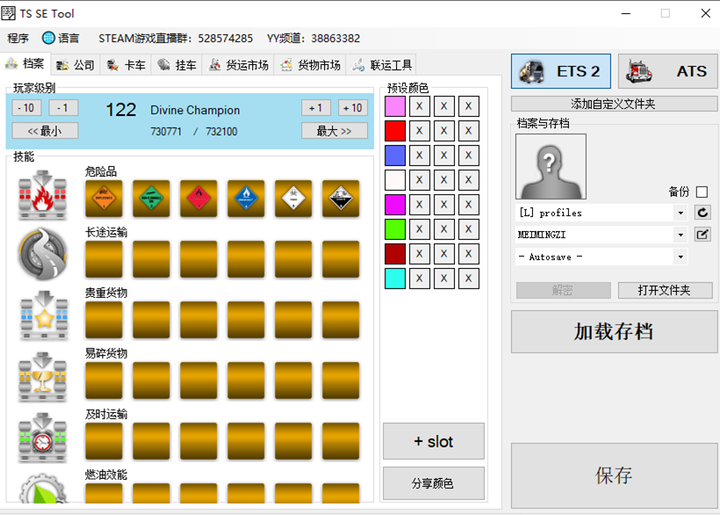Viewport: 720px width, 515px height.
Task: Click 打开文件夹 open folder button
Action: point(665,290)
